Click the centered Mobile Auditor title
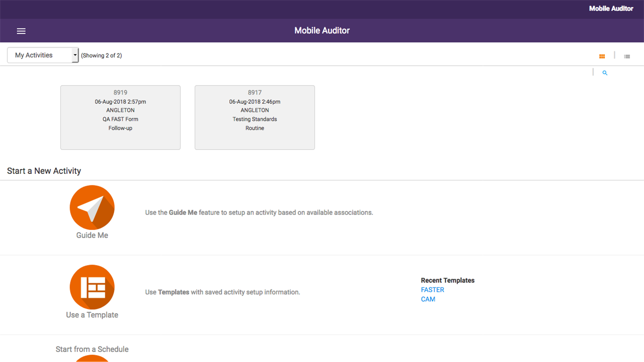Screen dimensions: 644x362 pos(322,30)
